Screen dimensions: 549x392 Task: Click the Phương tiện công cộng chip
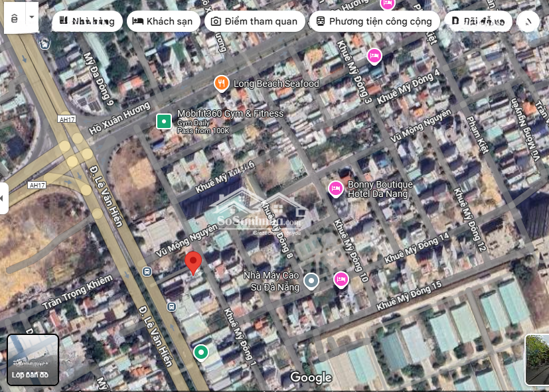pos(374,21)
